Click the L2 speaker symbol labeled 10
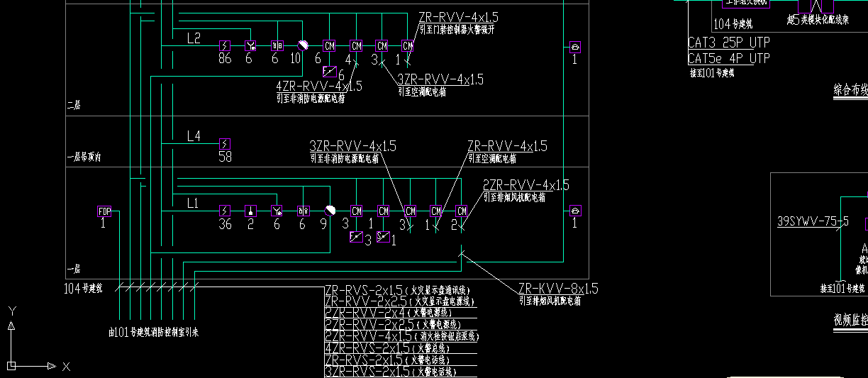The height and width of the screenshot is (378, 868). 303,45
